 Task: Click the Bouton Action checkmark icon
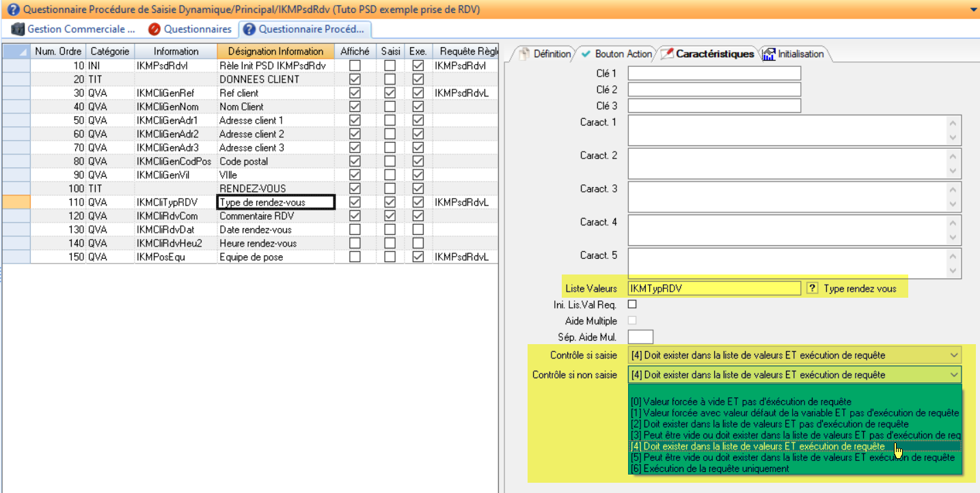pos(586,54)
